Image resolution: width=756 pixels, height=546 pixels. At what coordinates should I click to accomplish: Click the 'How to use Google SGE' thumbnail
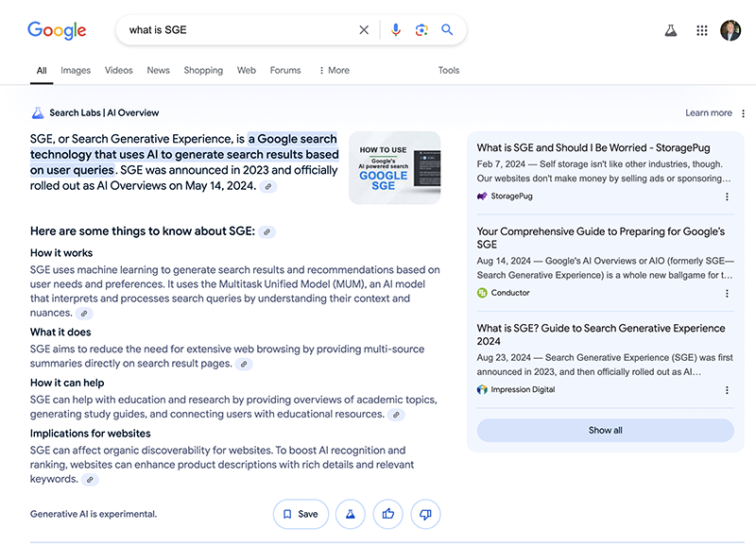(x=394, y=168)
